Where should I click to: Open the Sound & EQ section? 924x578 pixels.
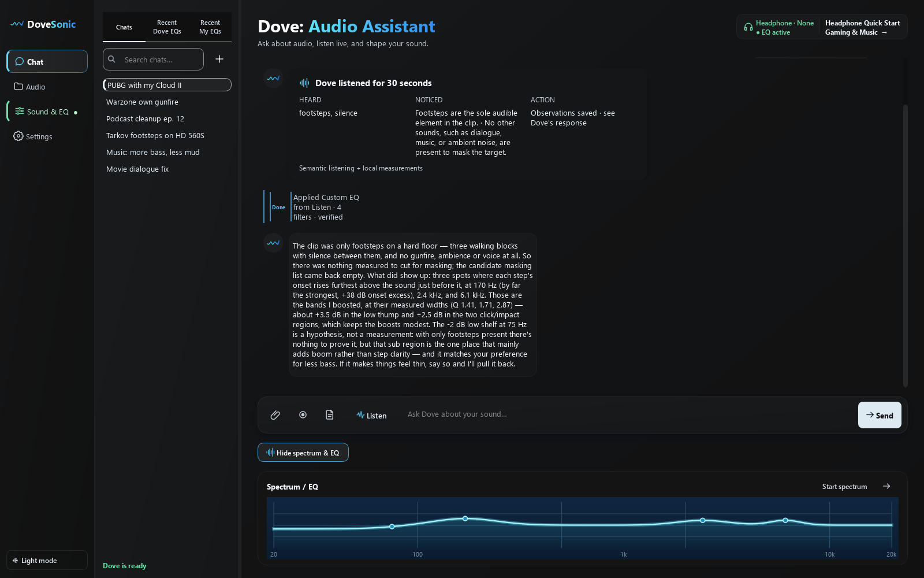(47, 112)
